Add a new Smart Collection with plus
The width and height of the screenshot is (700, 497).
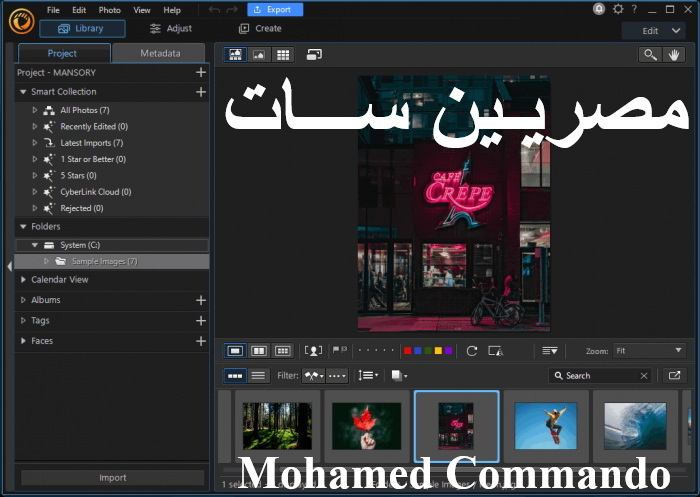point(200,92)
